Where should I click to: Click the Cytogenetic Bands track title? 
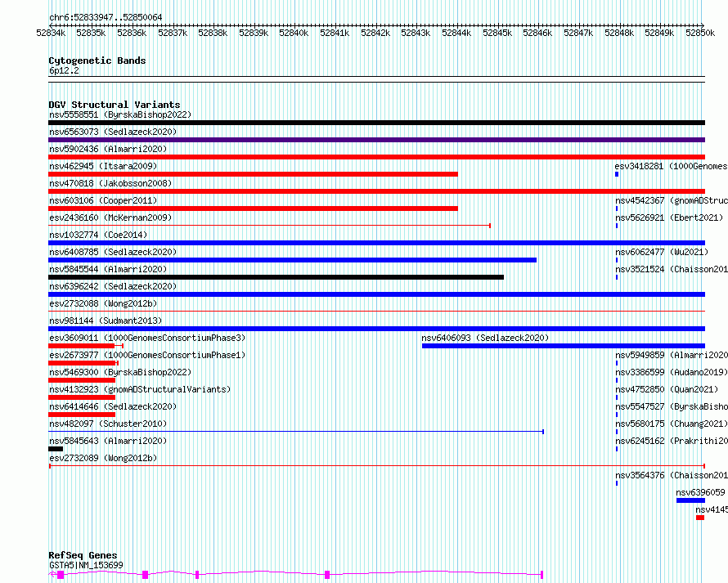point(97,61)
